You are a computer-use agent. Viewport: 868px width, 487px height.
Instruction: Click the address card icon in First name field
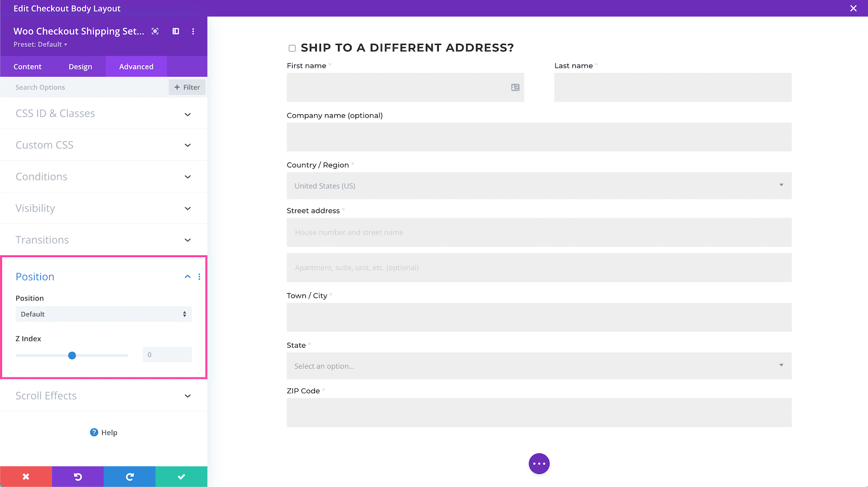point(515,87)
